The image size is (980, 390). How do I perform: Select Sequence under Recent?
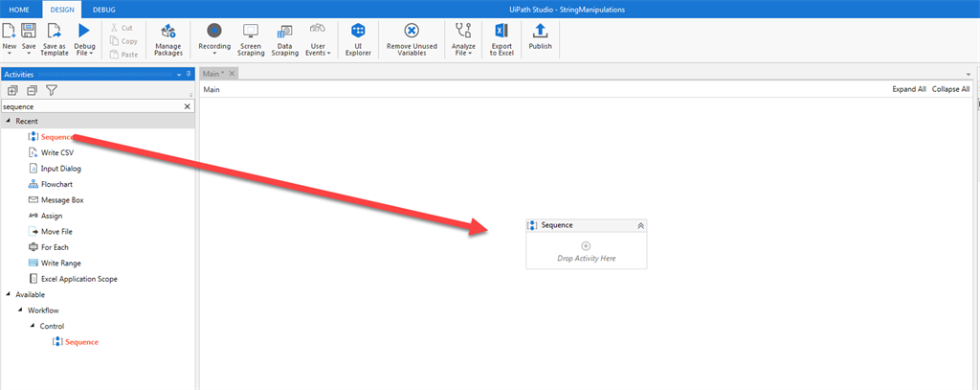[52, 137]
